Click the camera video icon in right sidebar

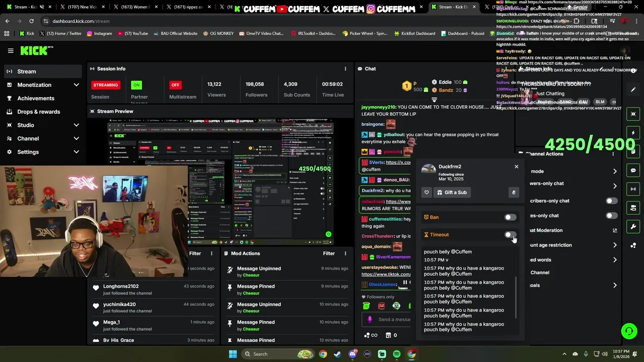click(633, 208)
